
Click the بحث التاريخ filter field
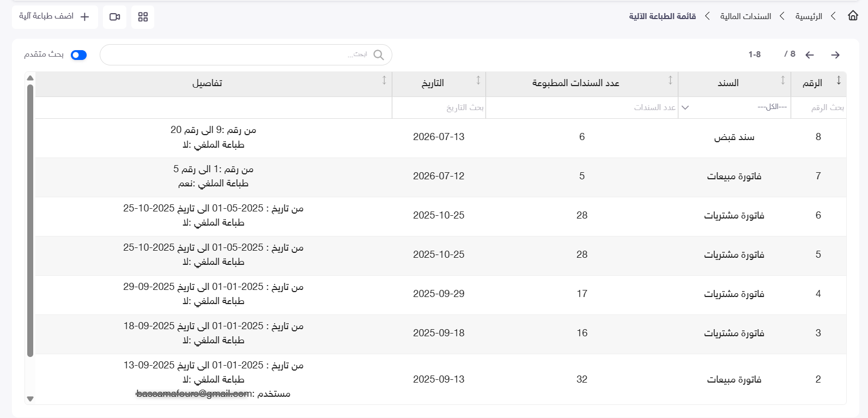(439, 107)
